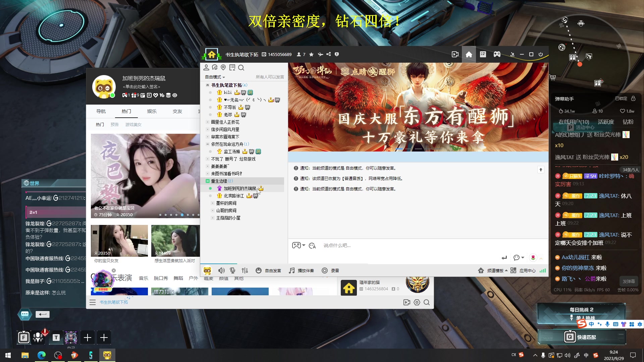
Task: Click the flower gift icon in chat box
Action: pyautogui.click(x=533, y=257)
